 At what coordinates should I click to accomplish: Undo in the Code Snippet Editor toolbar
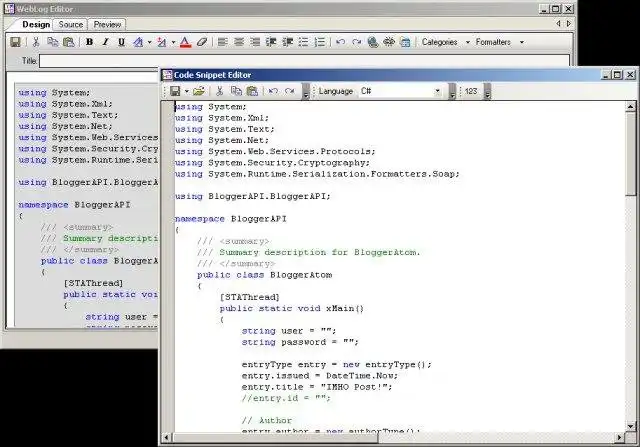click(x=273, y=91)
